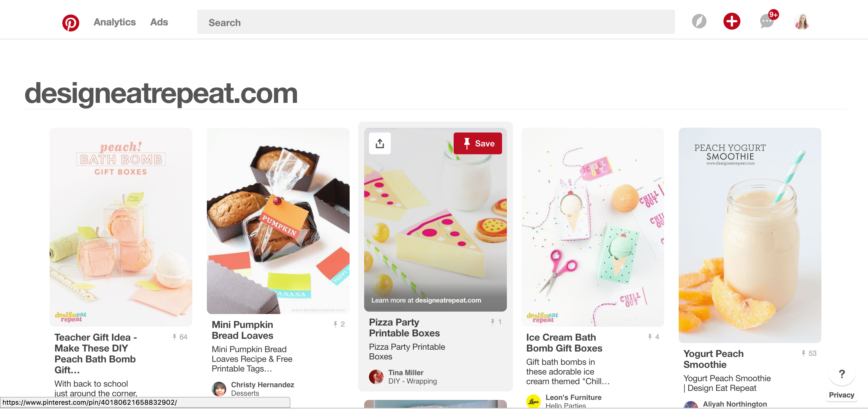The image size is (868, 409).
Task: Click the red create pin plus icon
Action: 732,21
